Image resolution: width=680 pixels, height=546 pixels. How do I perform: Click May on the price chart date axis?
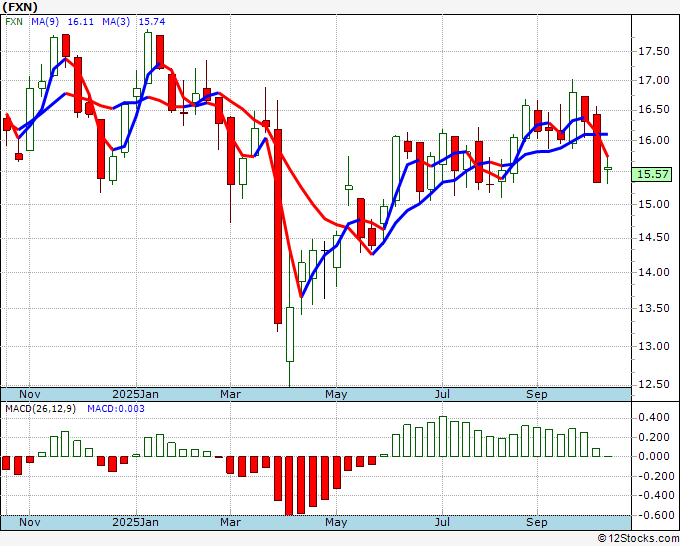point(336,394)
